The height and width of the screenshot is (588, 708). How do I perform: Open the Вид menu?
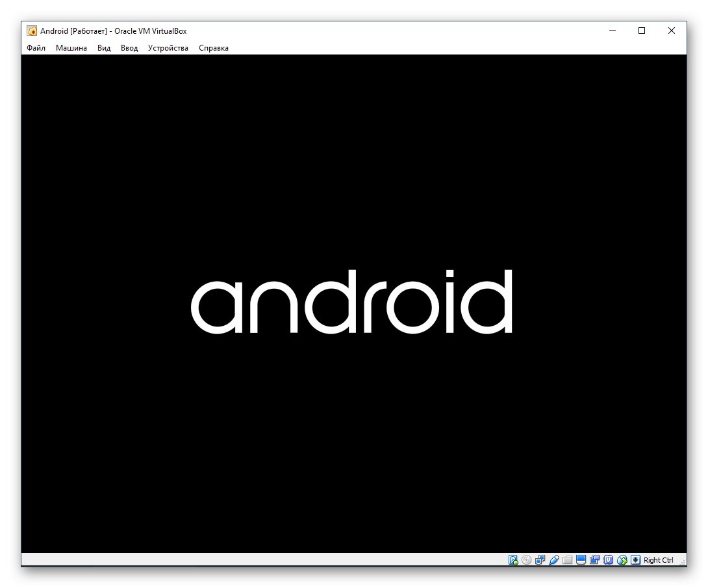[104, 48]
